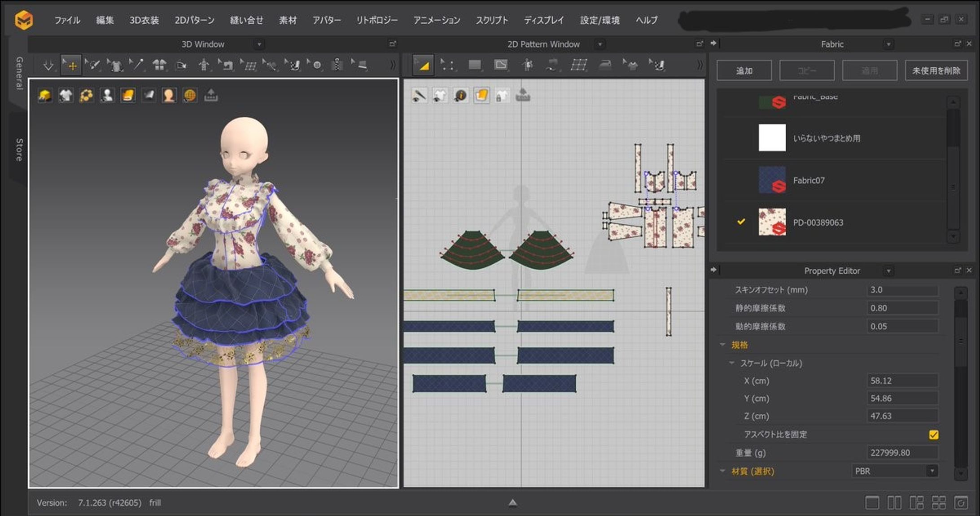Image resolution: width=980 pixels, height=516 pixels.
Task: Open the 2D Pattern Window title dropdown
Action: coord(600,44)
